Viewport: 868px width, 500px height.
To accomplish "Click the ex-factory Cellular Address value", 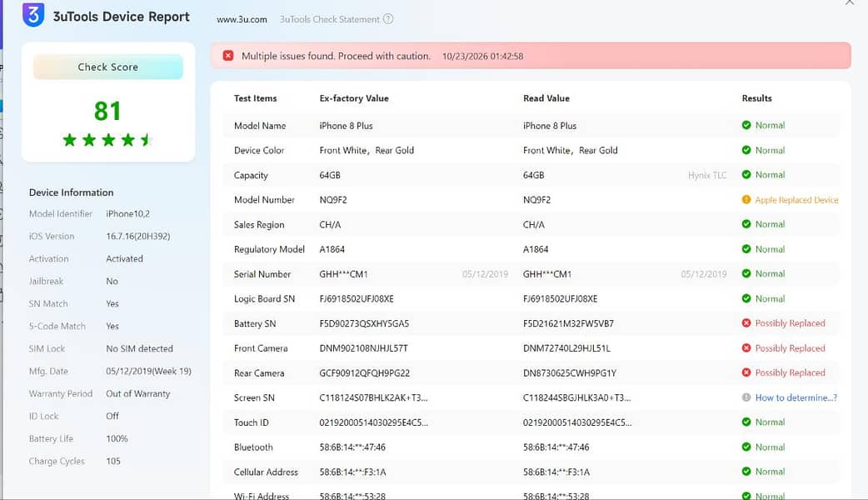I will pyautogui.click(x=352, y=472).
